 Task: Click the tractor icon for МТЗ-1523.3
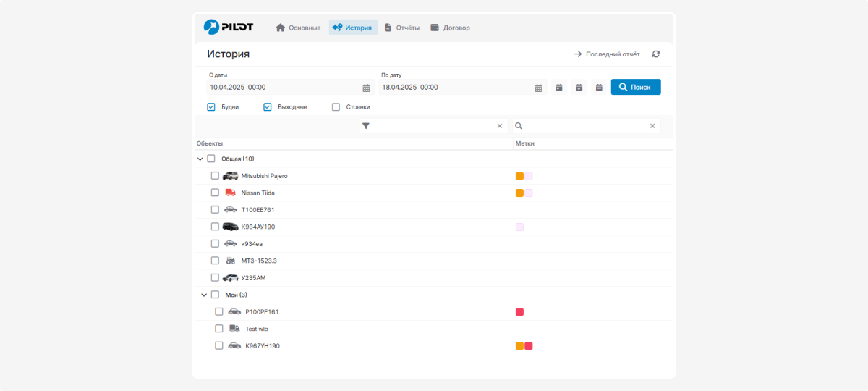pyautogui.click(x=230, y=261)
